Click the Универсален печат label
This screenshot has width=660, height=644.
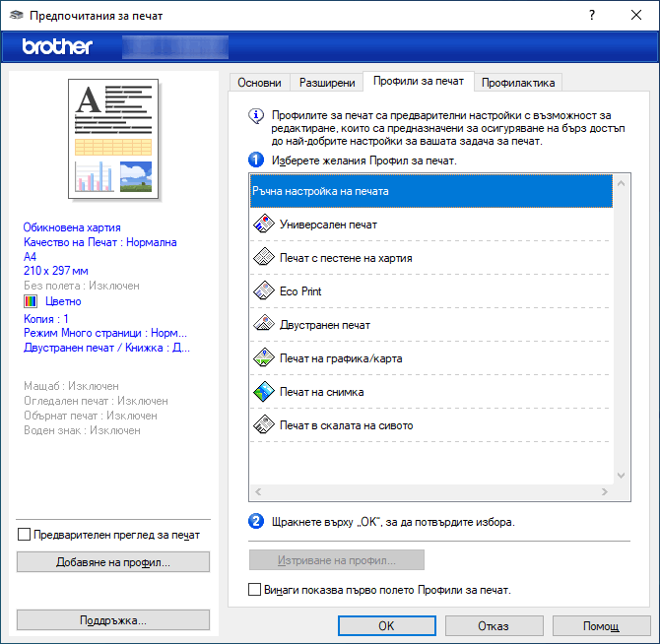pos(328,225)
